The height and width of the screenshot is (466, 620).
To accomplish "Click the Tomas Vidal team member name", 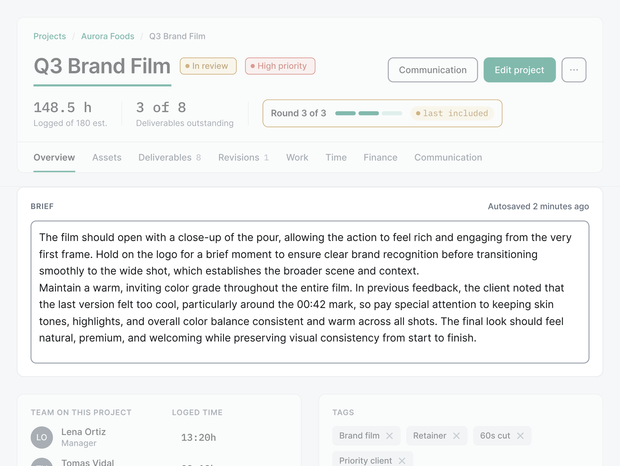I will (x=87, y=462).
